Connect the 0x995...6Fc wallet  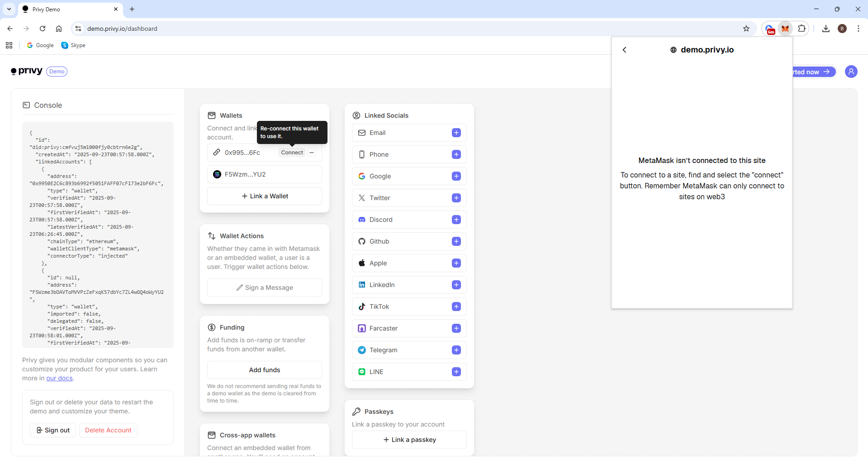292,153
